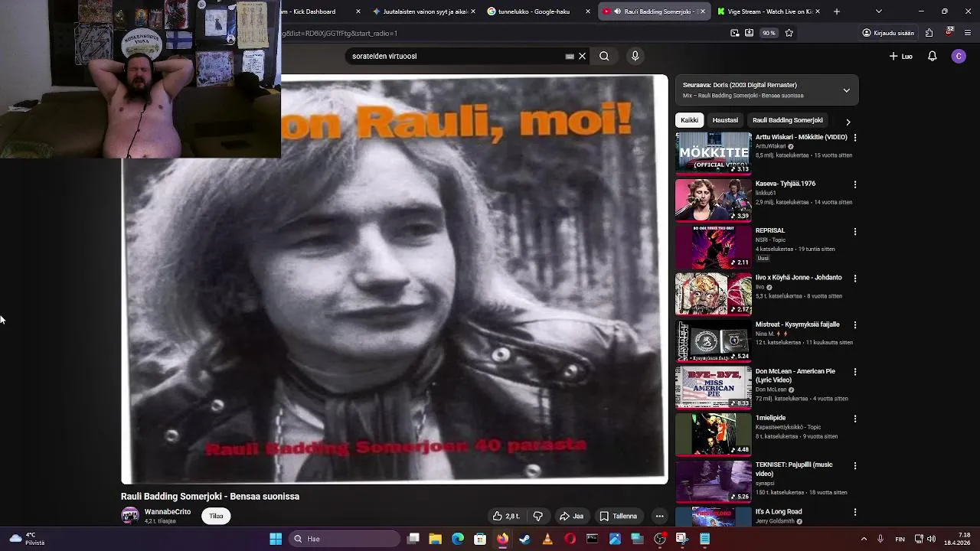Open Firefox hamburger application menu
This screenshot has height=551, width=980.
pyautogui.click(x=968, y=33)
